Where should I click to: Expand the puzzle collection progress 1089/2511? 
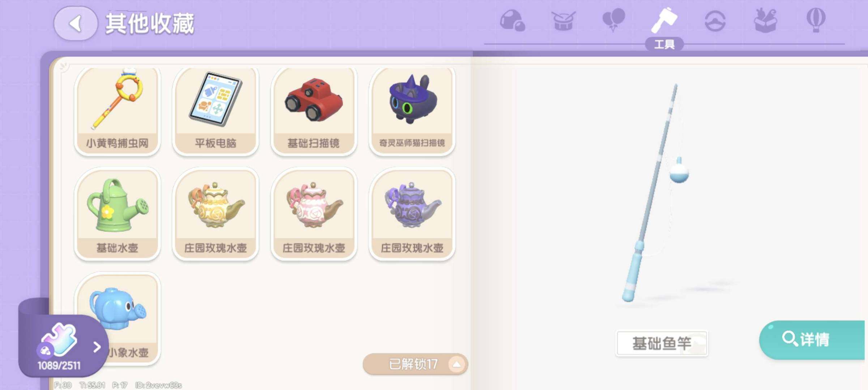click(x=64, y=345)
